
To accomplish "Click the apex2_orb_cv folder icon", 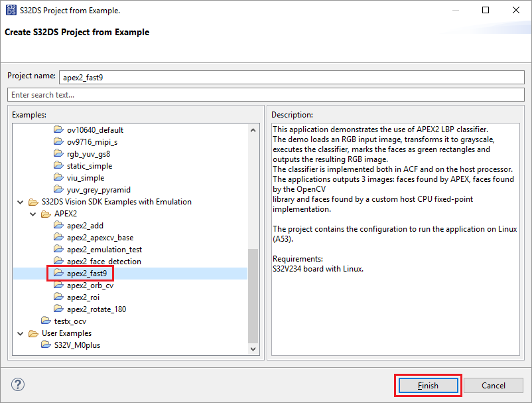I will pos(58,285).
